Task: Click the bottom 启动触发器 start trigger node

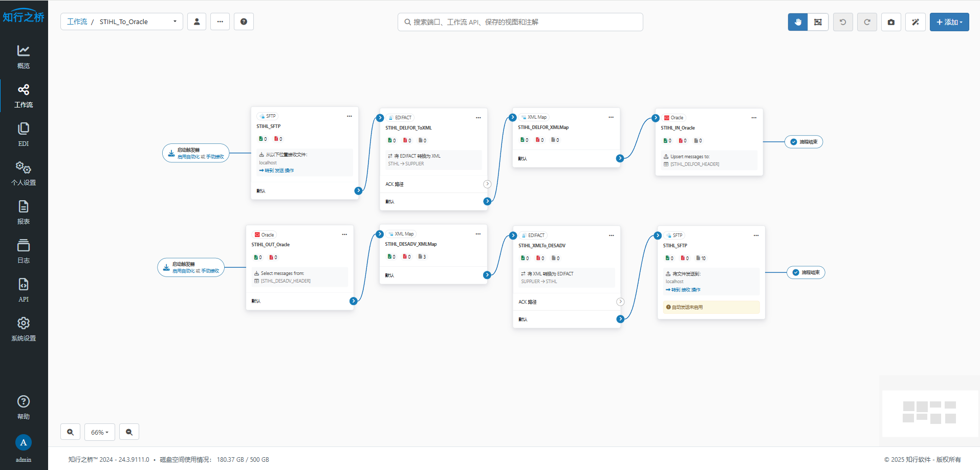Action: click(191, 267)
